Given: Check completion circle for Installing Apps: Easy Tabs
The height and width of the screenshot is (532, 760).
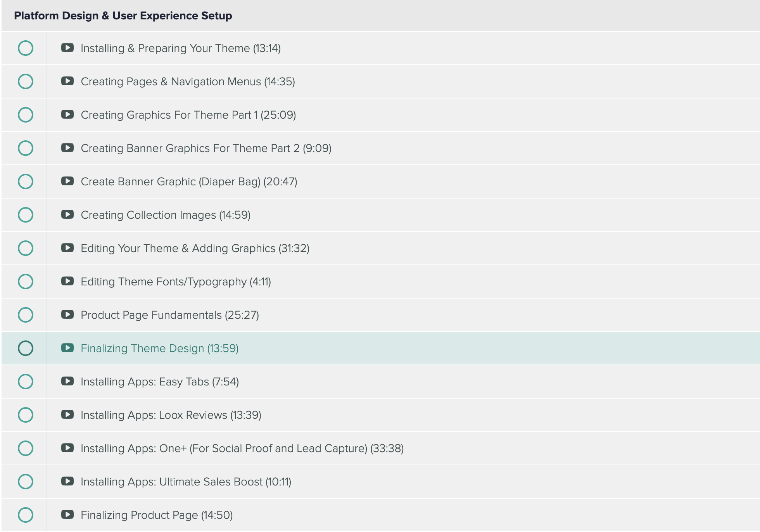Looking at the screenshot, I should [26, 382].
